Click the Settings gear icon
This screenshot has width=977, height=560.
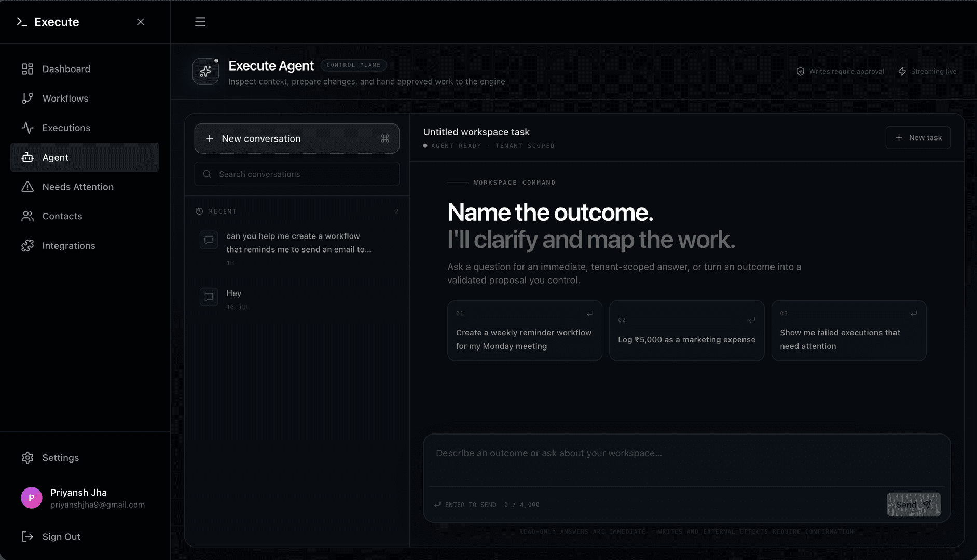pos(27,458)
